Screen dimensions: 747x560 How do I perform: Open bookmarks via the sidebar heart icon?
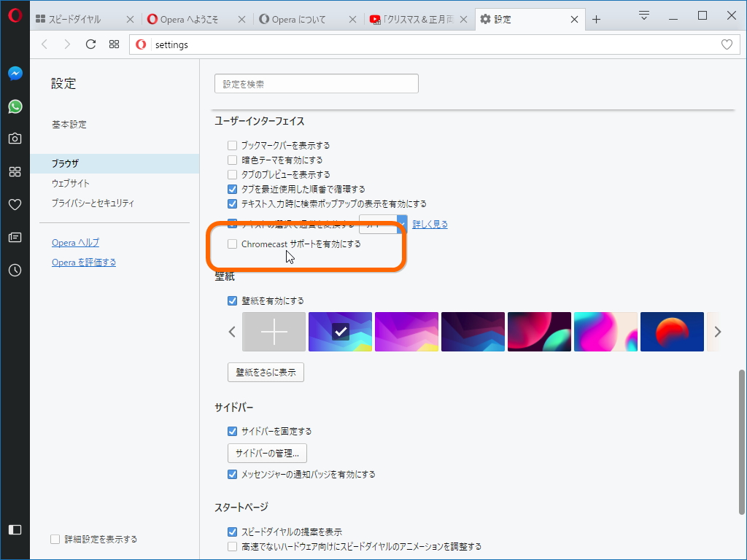point(15,204)
